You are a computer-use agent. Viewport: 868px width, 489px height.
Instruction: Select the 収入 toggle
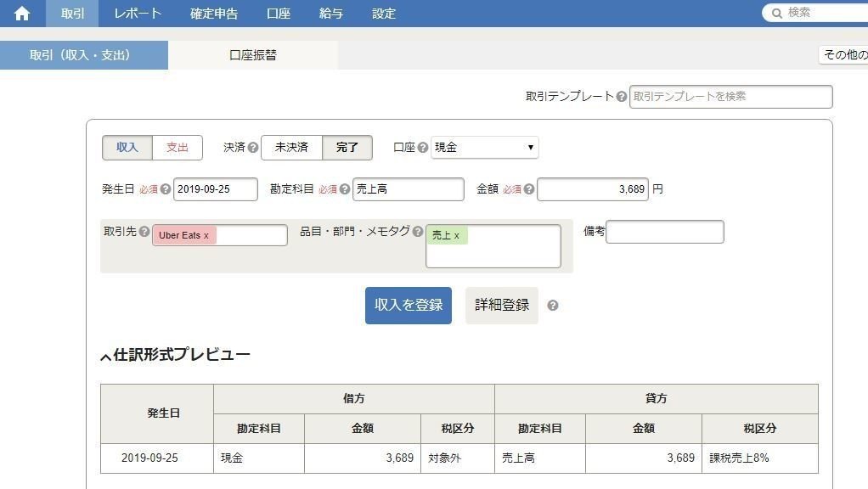[x=127, y=147]
